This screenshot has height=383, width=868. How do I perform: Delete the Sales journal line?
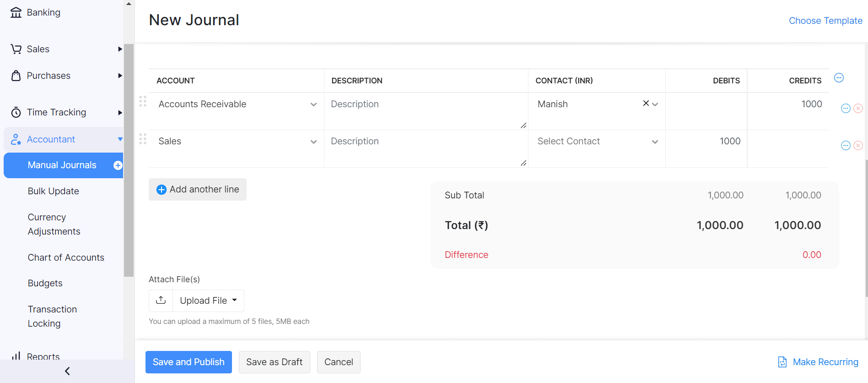point(858,145)
